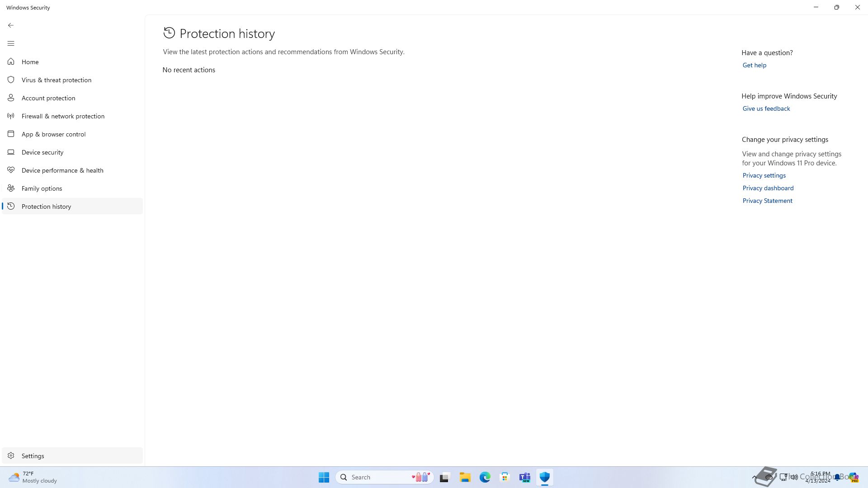This screenshot has height=488, width=868.
Task: Click the volume speaker tray icon
Action: click(x=794, y=477)
